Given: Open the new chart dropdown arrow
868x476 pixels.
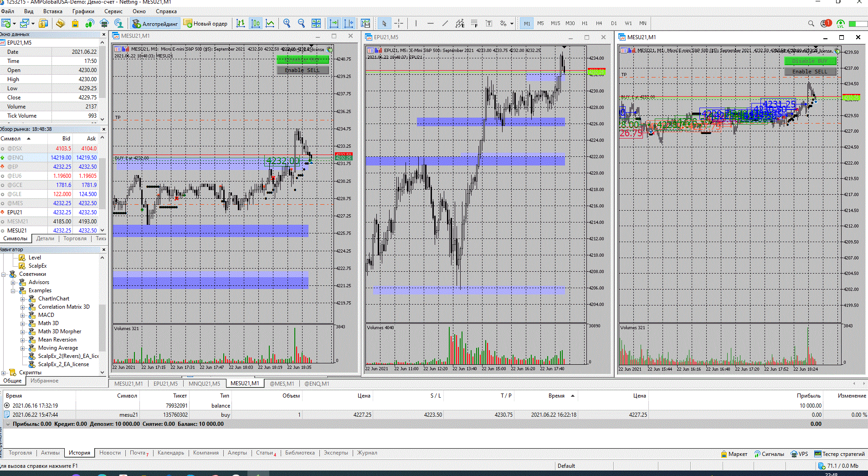Looking at the screenshot, I should pos(15,23).
